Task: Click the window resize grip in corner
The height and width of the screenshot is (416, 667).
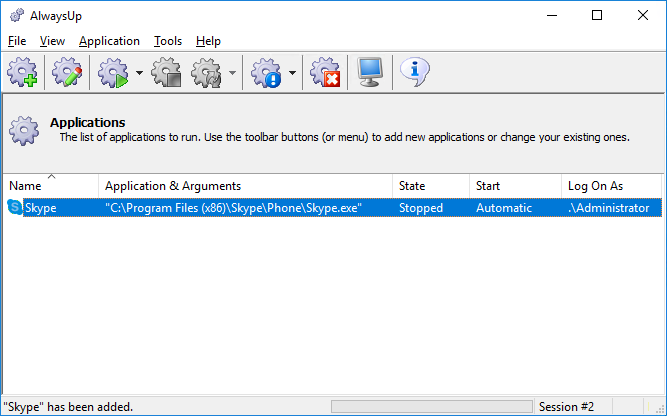Action: pos(659,408)
